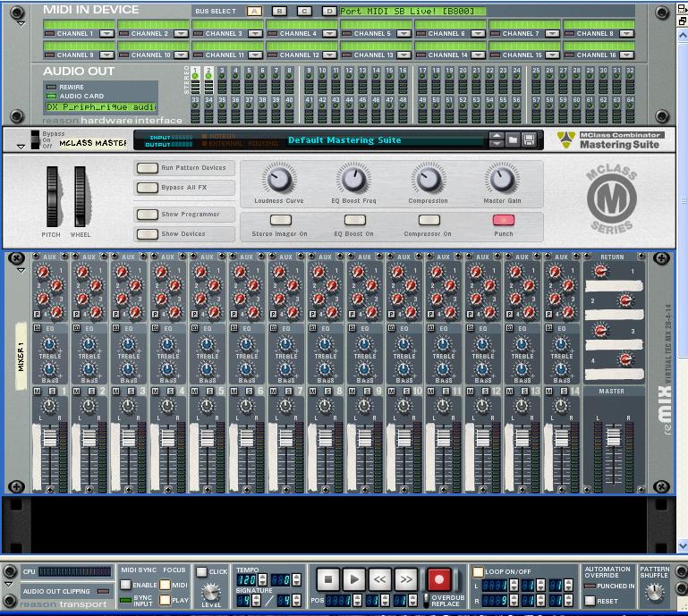Click Show Devices button

(x=148, y=234)
